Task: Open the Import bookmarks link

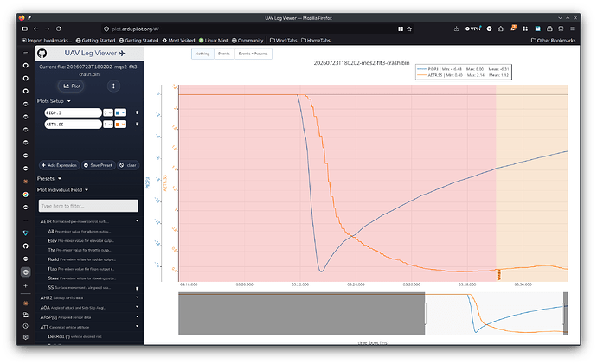Action: coord(47,41)
